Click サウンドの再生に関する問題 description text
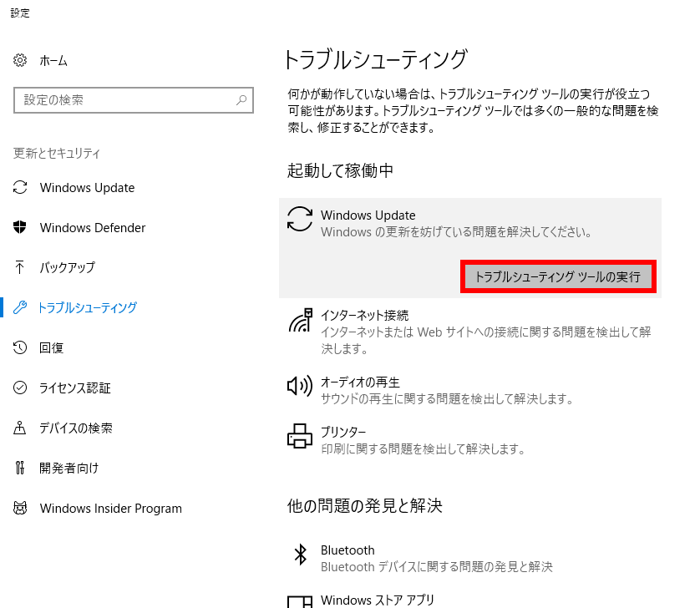Image resolution: width=700 pixels, height=608 pixels. (447, 398)
